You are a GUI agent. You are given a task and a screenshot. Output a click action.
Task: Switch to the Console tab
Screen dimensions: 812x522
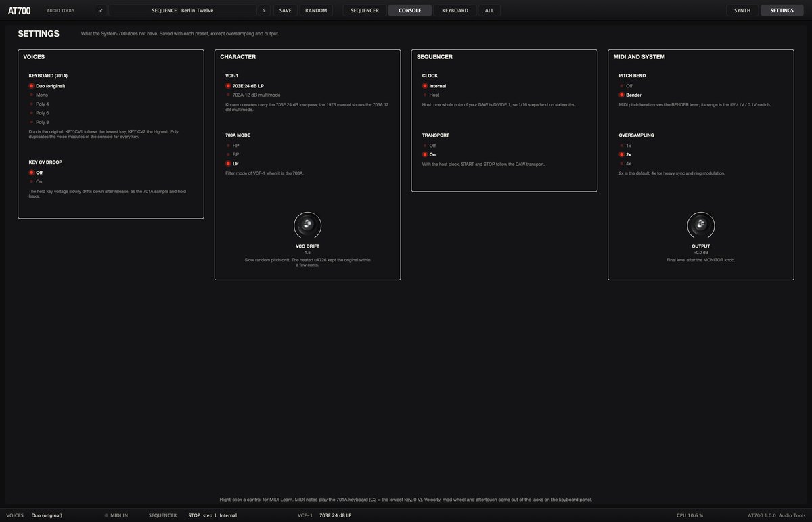tap(410, 10)
